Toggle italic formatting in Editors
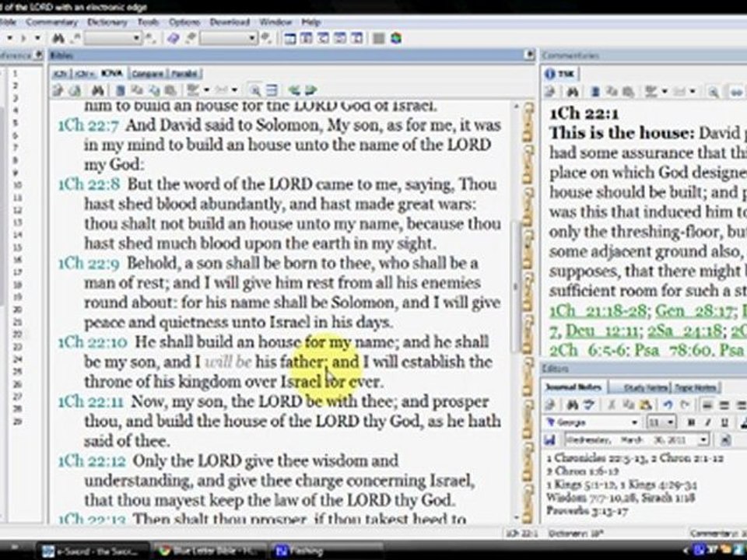Image resolution: width=747 pixels, height=560 pixels. pyautogui.click(x=708, y=422)
